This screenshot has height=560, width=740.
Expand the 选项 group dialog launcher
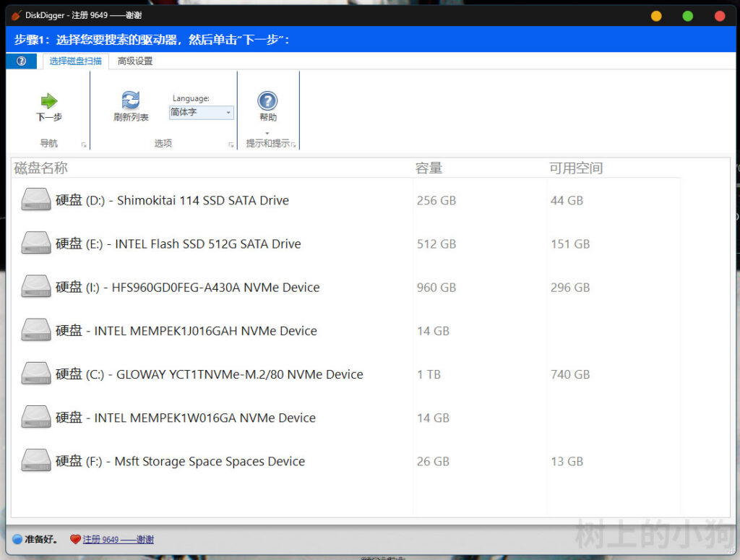tap(231, 145)
